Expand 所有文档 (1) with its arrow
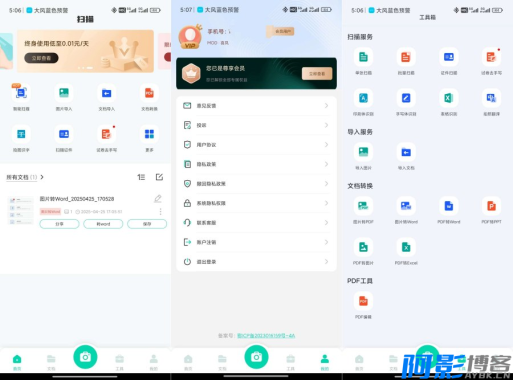 (42, 177)
